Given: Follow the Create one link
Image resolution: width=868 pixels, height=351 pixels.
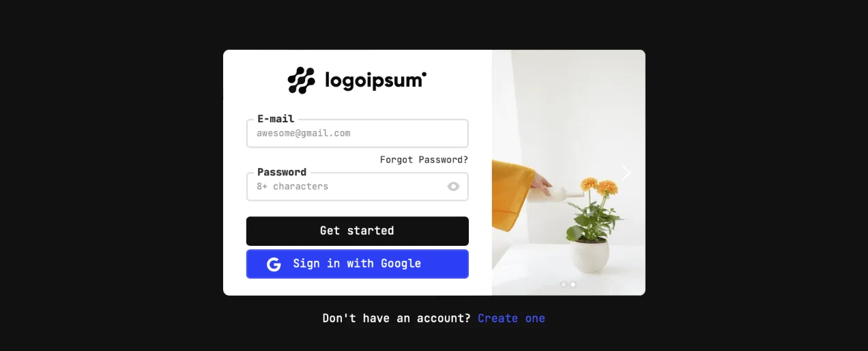Looking at the screenshot, I should pyautogui.click(x=511, y=318).
